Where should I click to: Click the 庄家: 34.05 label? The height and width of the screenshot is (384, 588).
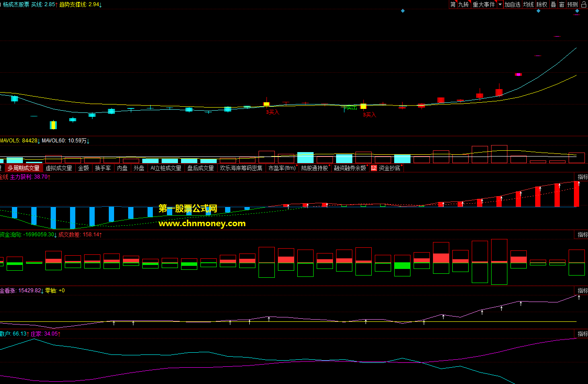point(45,334)
